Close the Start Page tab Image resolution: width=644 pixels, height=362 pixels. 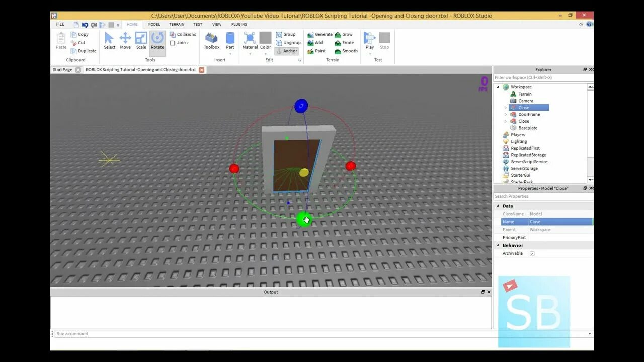pos(78,70)
